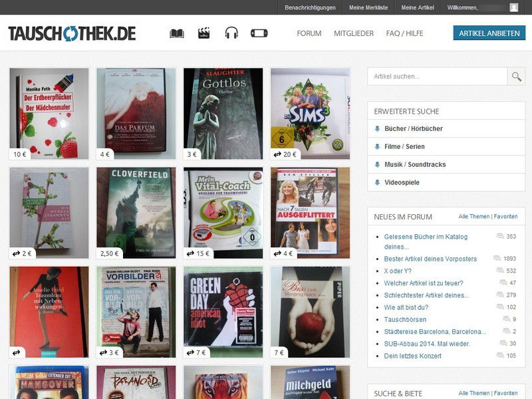Click swap icon on Green Day item
Image resolution: width=532 pixels, height=399 pixels.
pos(190,352)
